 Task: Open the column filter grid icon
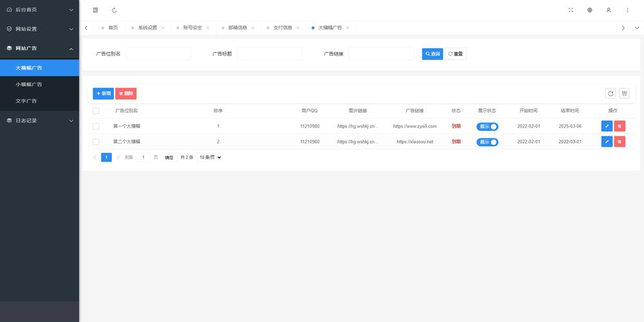pos(624,93)
